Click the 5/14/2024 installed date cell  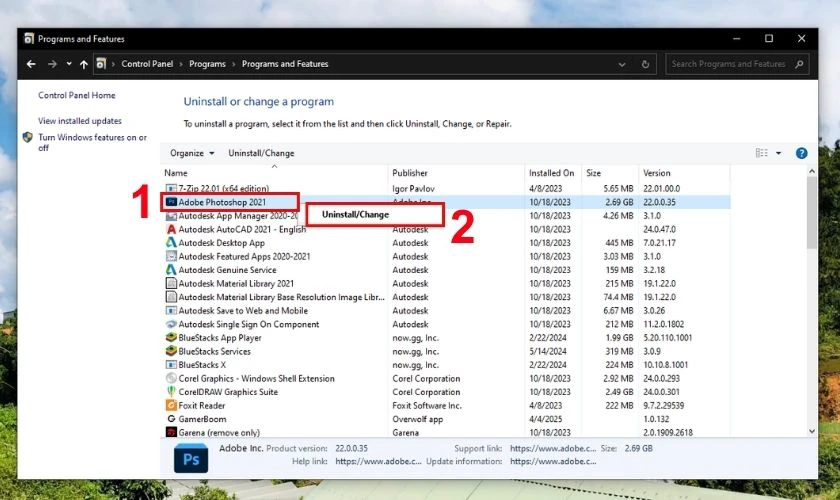coord(548,352)
